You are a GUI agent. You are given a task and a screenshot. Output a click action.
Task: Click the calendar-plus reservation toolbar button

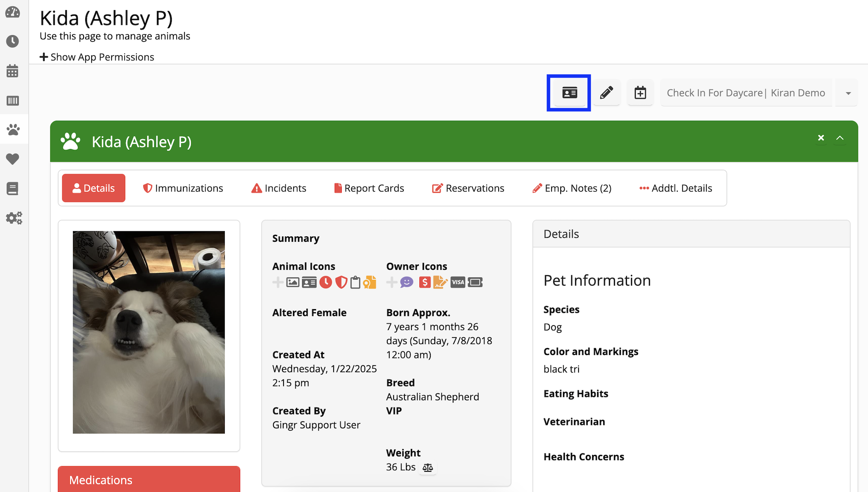[640, 93]
